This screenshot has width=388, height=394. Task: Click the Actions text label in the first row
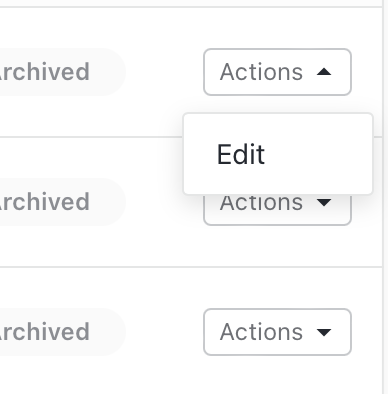click(261, 72)
